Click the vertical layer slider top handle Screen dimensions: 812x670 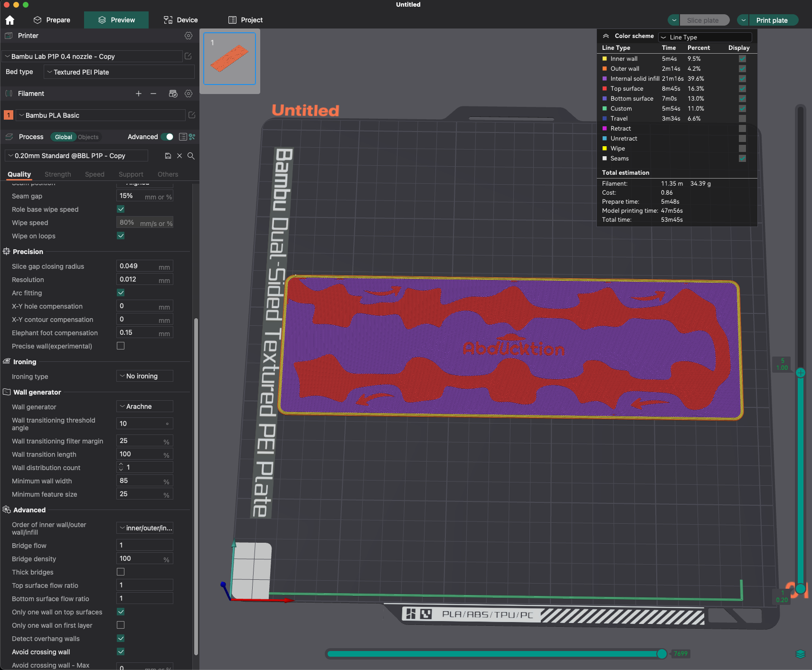coord(801,373)
